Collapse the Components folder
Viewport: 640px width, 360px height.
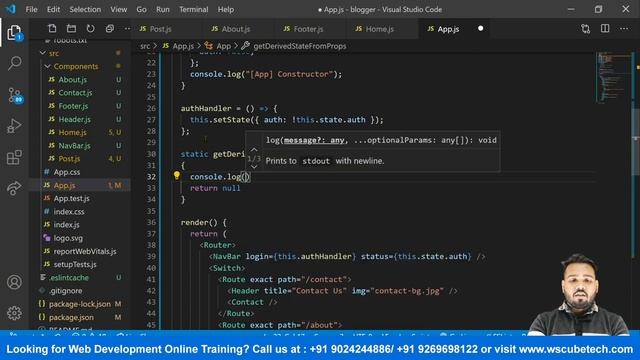pos(47,66)
